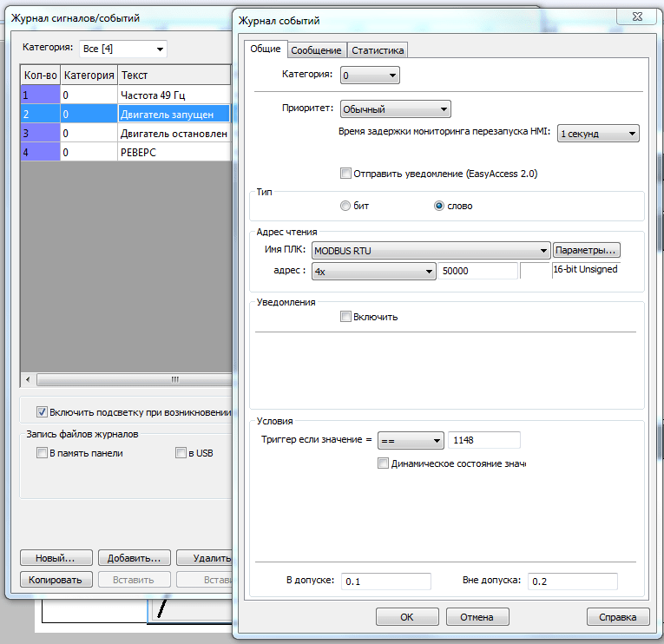664x644 pixels.
Task: Click the address field with 50000
Action: pos(477,272)
